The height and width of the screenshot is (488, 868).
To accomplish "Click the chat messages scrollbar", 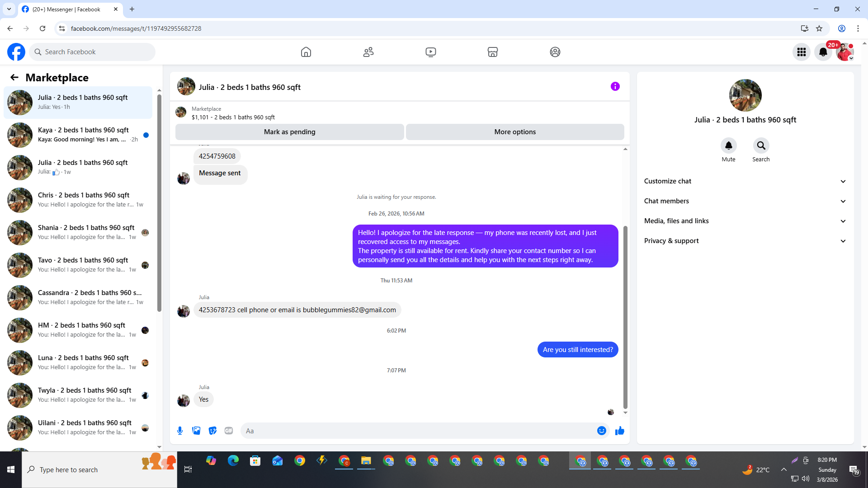I will (625, 316).
